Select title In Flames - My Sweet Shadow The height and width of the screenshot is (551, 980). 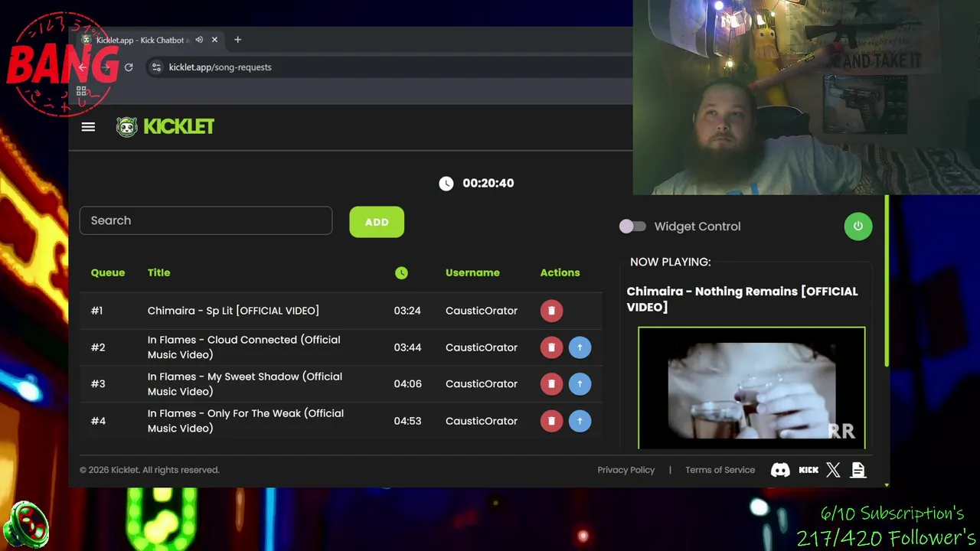pyautogui.click(x=245, y=384)
